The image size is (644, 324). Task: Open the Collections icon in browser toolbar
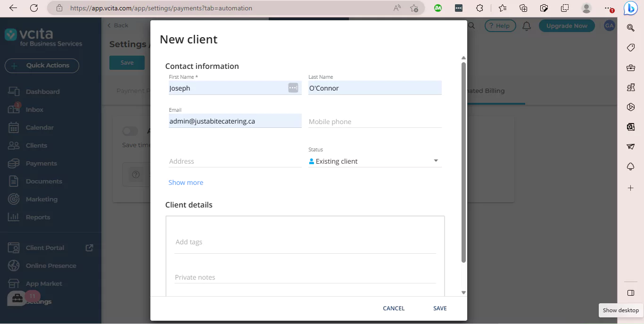[523, 8]
